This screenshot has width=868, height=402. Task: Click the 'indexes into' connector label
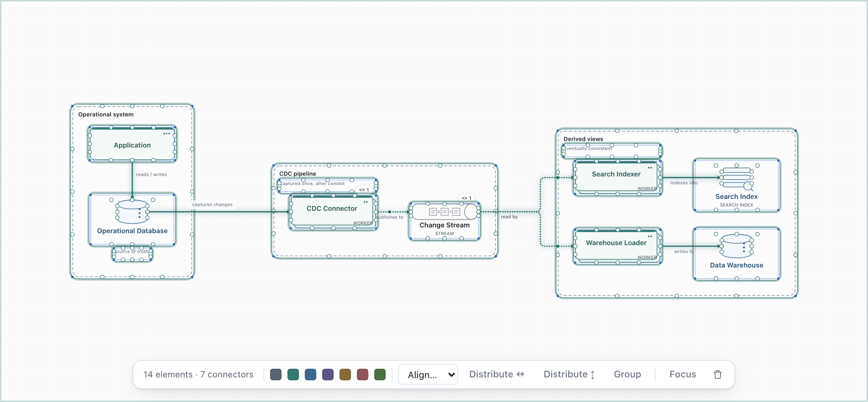point(684,183)
